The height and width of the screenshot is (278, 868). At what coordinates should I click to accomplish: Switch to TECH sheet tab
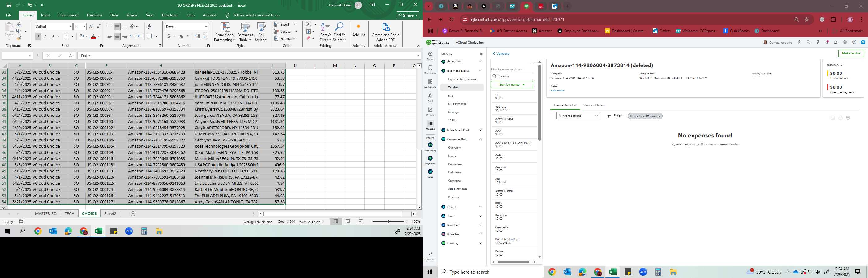pyautogui.click(x=69, y=214)
